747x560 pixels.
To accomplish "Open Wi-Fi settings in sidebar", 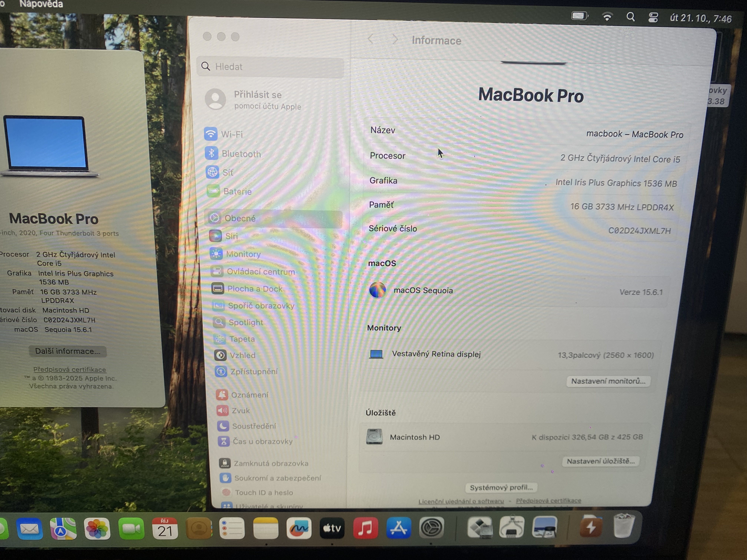I will point(231,134).
